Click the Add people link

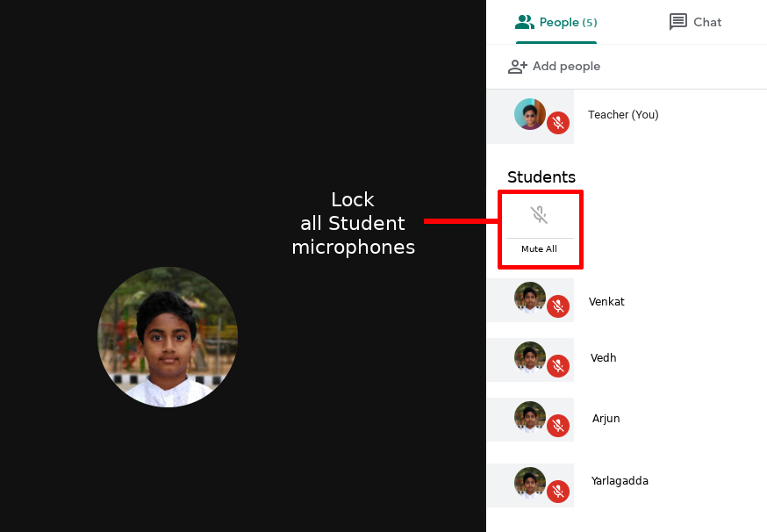555,67
